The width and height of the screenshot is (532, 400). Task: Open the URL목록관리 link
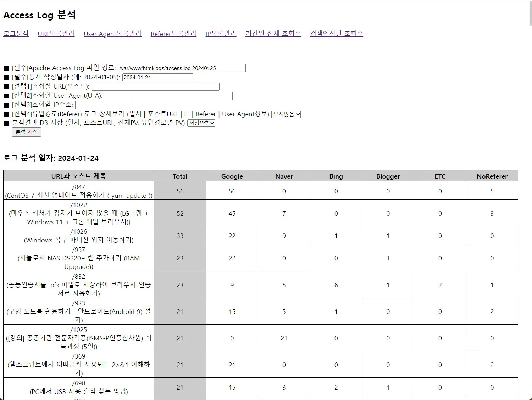coord(56,34)
